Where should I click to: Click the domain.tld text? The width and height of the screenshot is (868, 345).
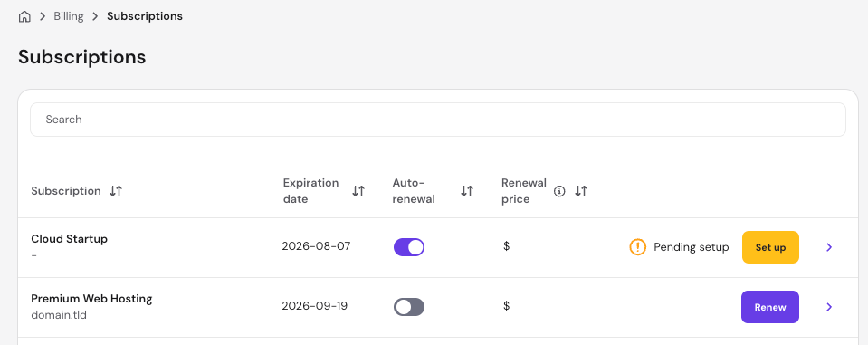pos(59,316)
